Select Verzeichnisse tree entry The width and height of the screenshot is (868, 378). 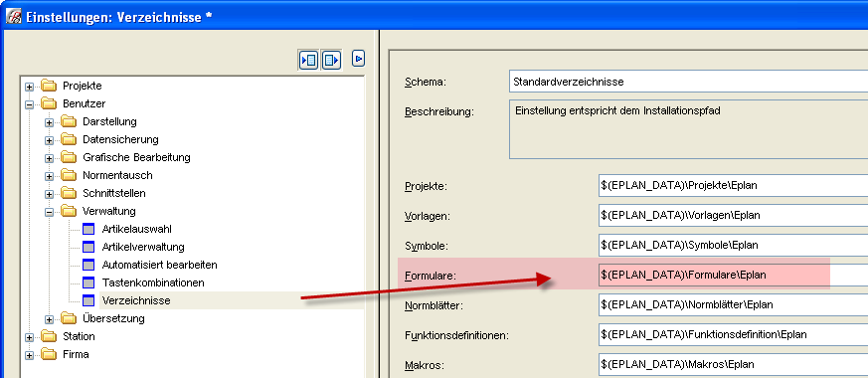click(x=136, y=300)
